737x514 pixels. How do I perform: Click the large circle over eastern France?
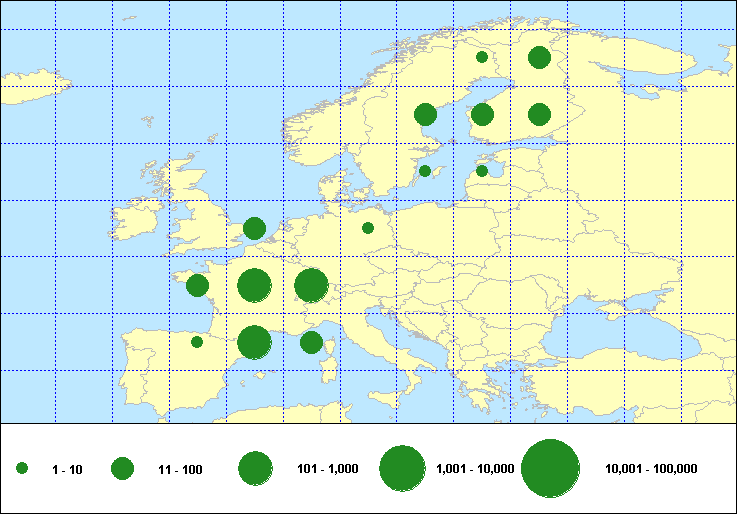click(x=311, y=285)
